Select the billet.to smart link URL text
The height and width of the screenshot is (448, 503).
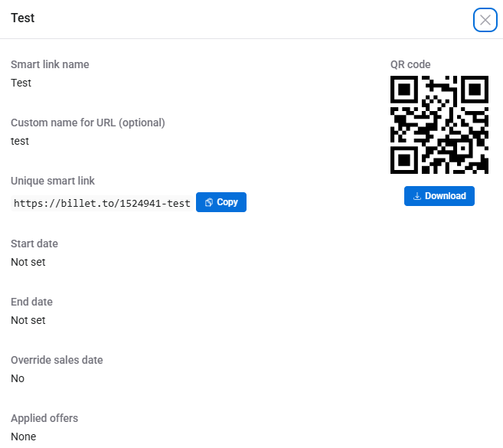[x=102, y=203]
